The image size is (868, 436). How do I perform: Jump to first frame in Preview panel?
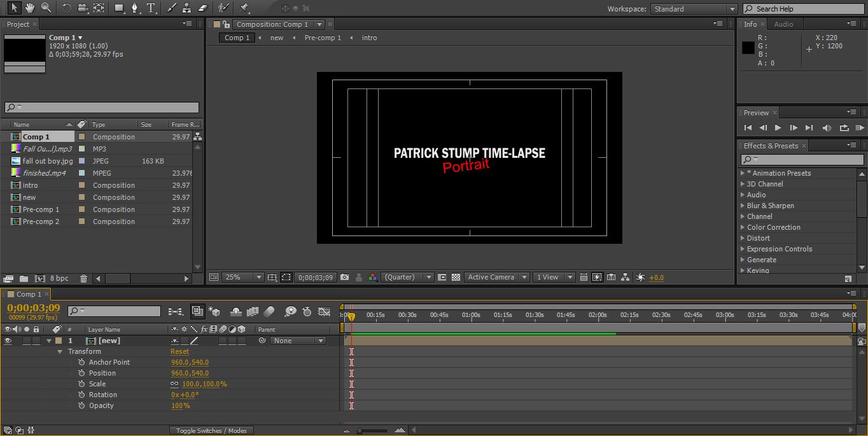point(748,128)
